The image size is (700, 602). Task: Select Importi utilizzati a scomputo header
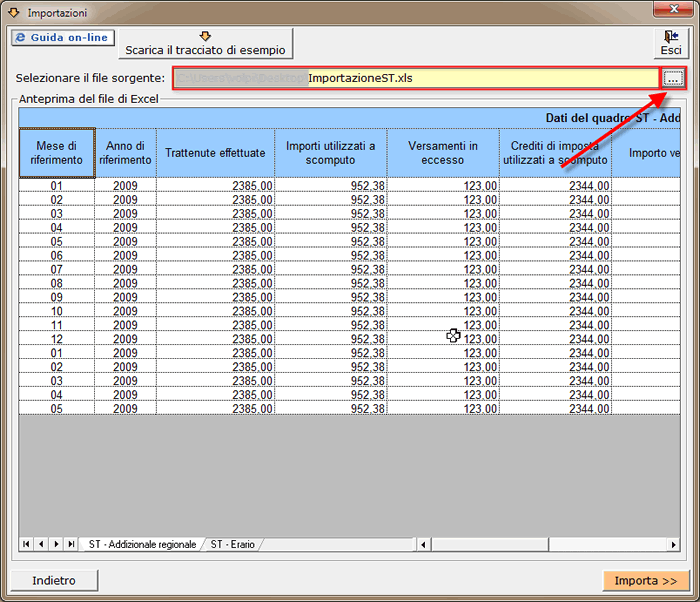point(331,153)
